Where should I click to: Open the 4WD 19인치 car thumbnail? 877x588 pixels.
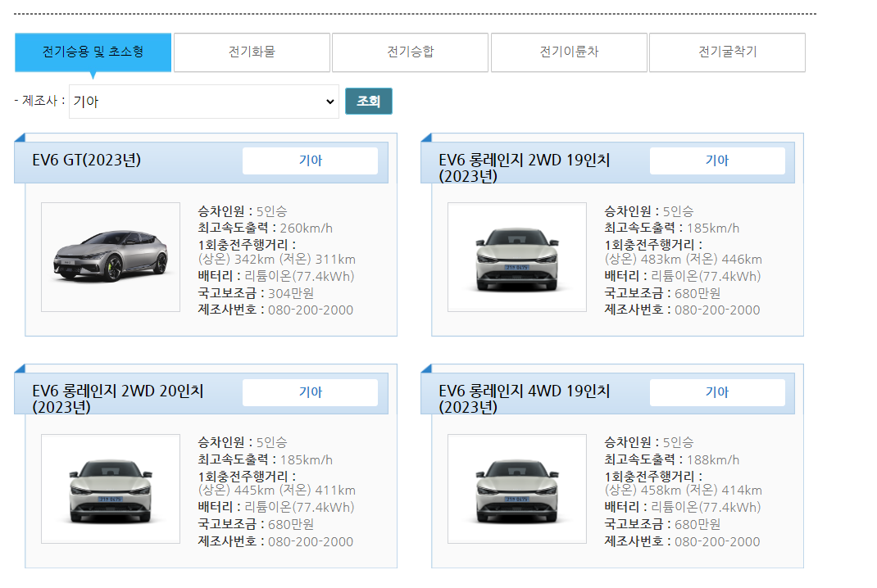point(517,489)
